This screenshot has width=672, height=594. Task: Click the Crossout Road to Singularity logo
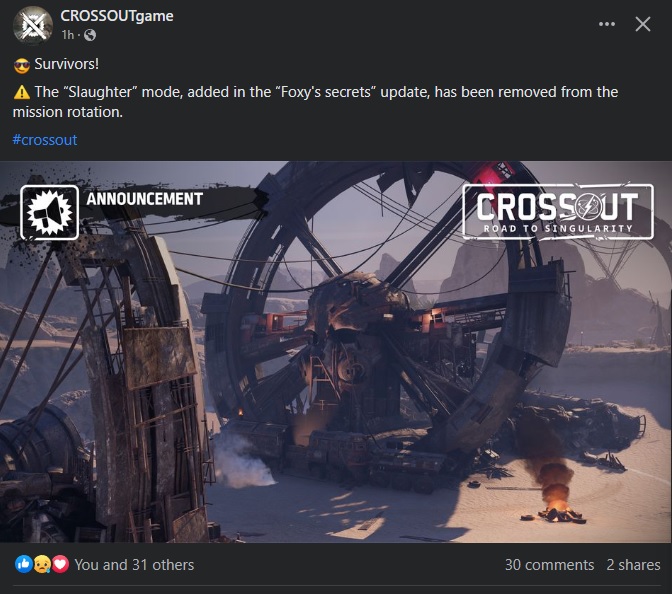tap(558, 211)
